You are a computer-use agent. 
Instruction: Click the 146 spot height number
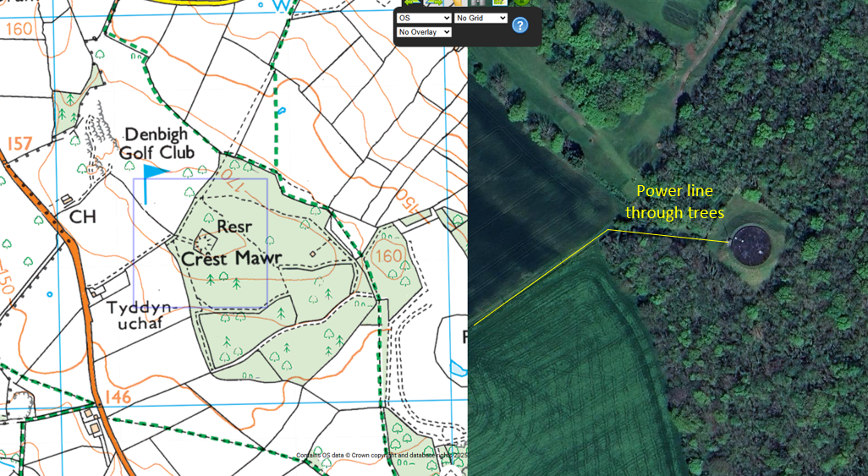pos(118,397)
